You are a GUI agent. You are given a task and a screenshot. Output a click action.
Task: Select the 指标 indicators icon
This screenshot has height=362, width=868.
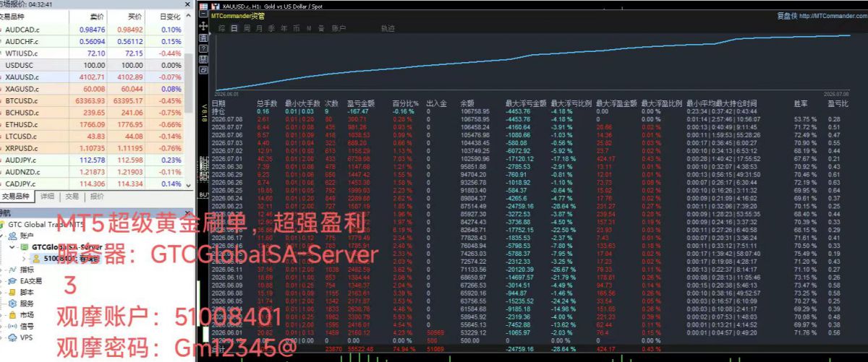tap(12, 270)
